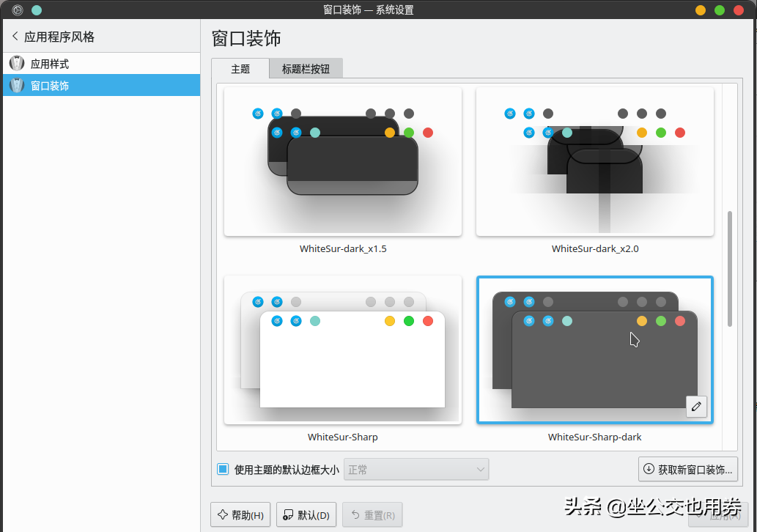Click the 帮助(H) button

(x=240, y=515)
